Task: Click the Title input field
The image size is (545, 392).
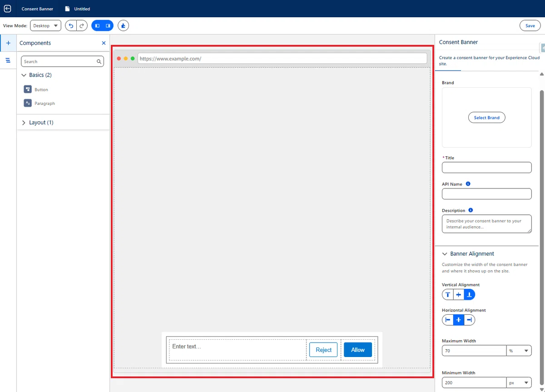Action: (x=486, y=168)
